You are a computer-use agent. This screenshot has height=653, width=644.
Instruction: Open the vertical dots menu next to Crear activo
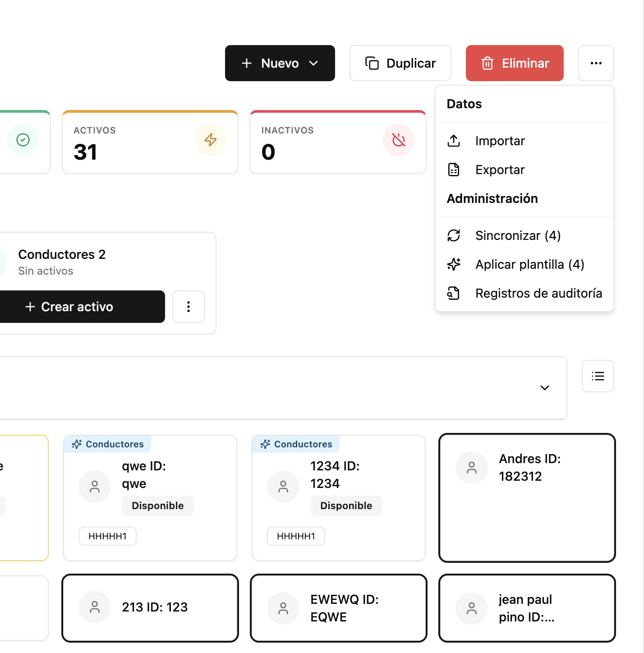click(x=189, y=307)
